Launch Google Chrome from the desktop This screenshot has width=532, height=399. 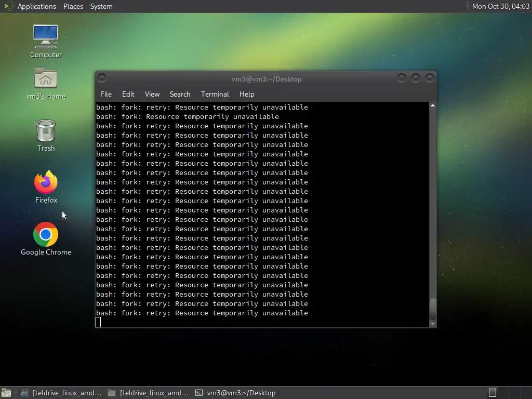(46, 239)
